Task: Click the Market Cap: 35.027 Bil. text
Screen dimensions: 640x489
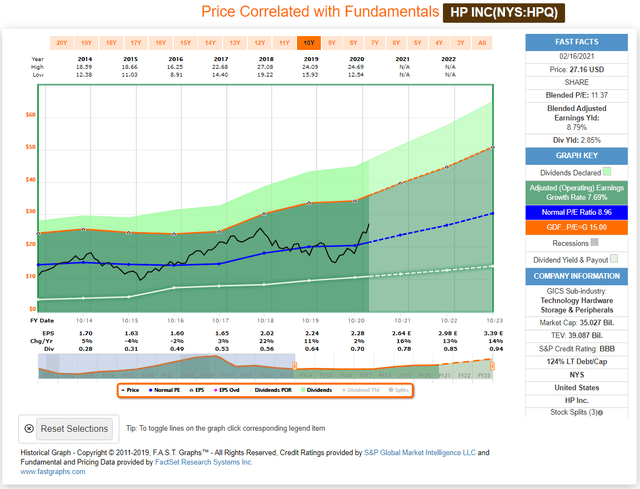Action: tap(576, 322)
